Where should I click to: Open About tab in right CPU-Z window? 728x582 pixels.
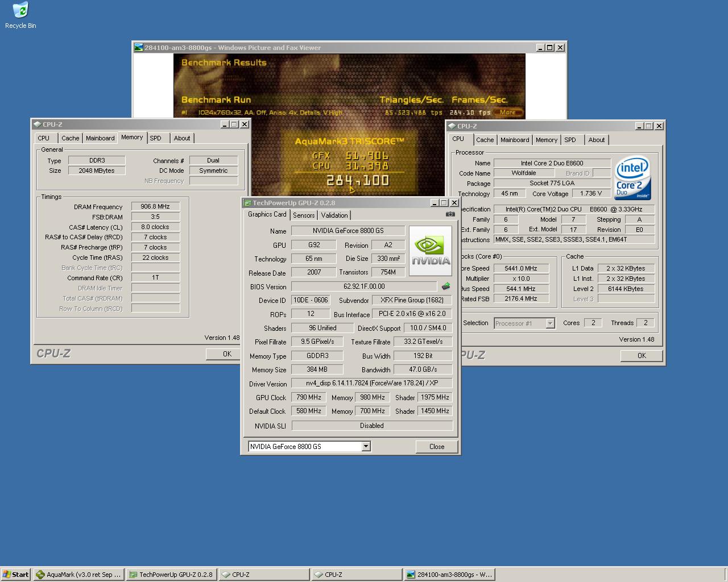(597, 140)
